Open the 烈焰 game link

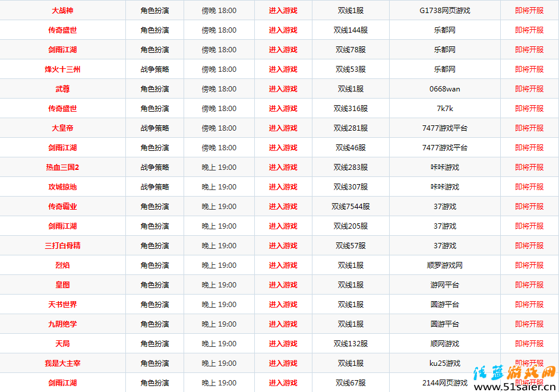62,265
